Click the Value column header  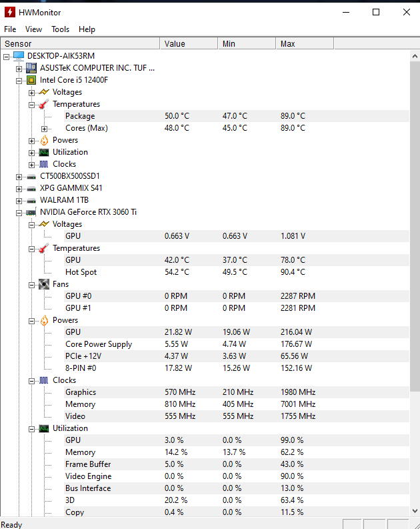(x=189, y=44)
